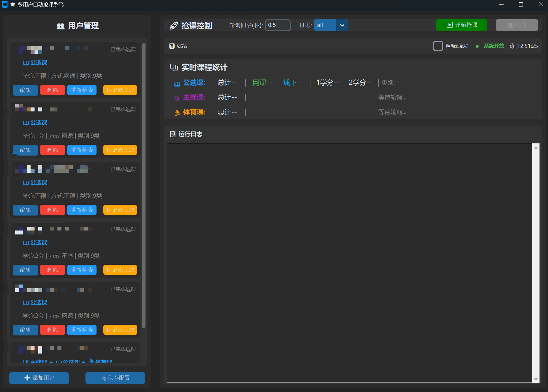Start grabbing with the 开始抢课 button

pos(462,25)
